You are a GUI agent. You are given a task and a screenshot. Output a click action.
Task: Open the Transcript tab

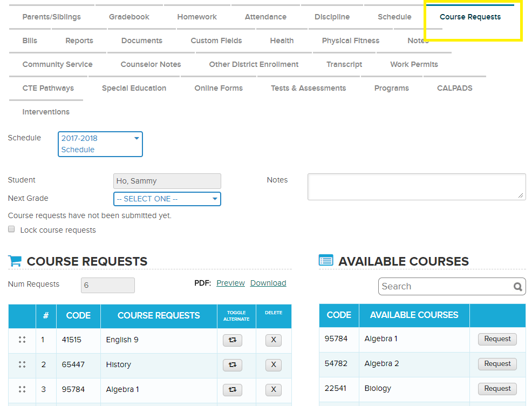click(x=344, y=64)
